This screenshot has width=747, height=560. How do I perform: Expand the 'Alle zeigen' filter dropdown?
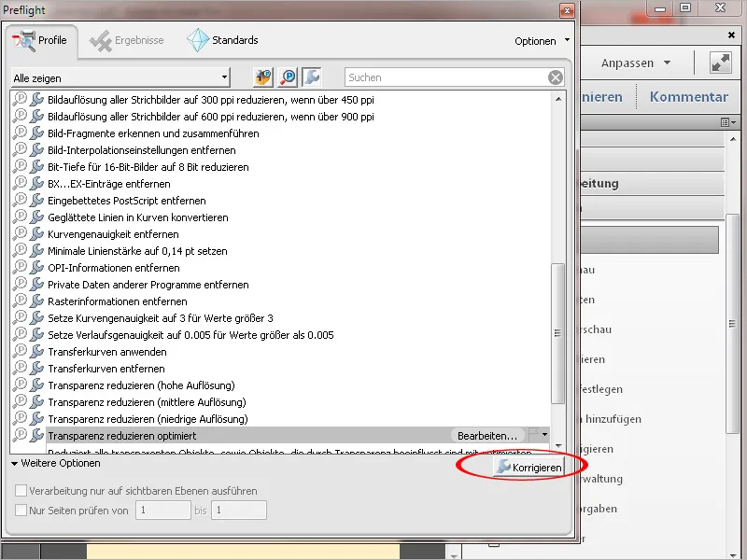(120, 78)
